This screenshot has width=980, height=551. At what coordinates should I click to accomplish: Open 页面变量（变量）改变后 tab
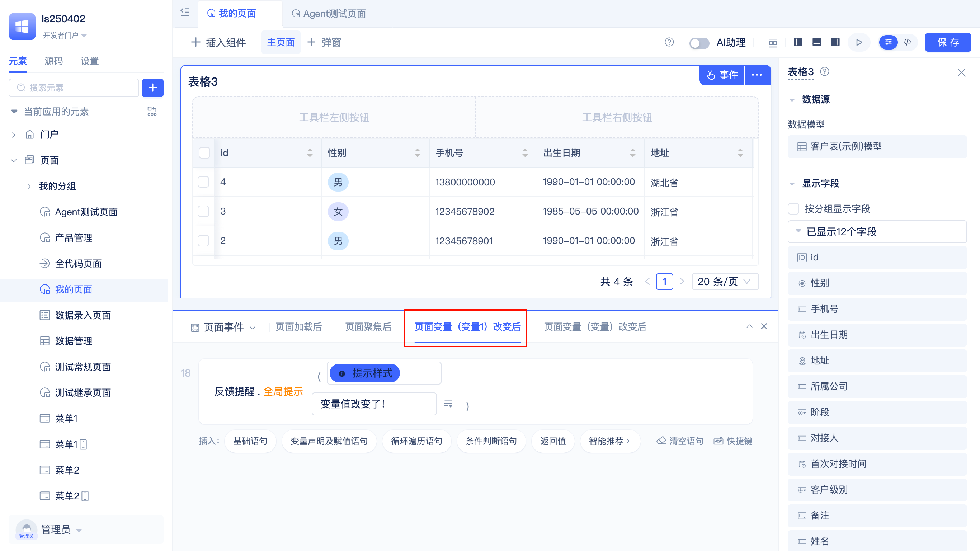[x=595, y=327]
